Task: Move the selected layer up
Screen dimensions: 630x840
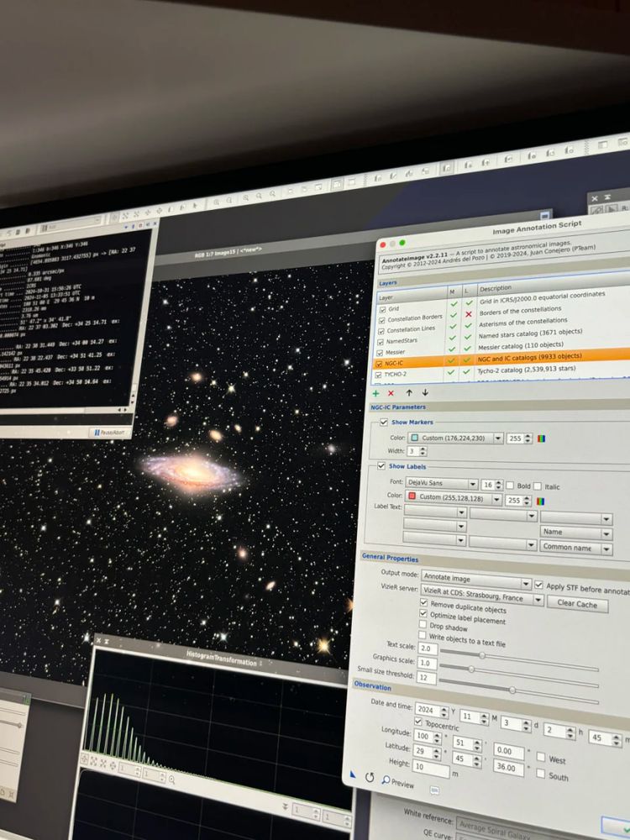Action: tap(409, 392)
